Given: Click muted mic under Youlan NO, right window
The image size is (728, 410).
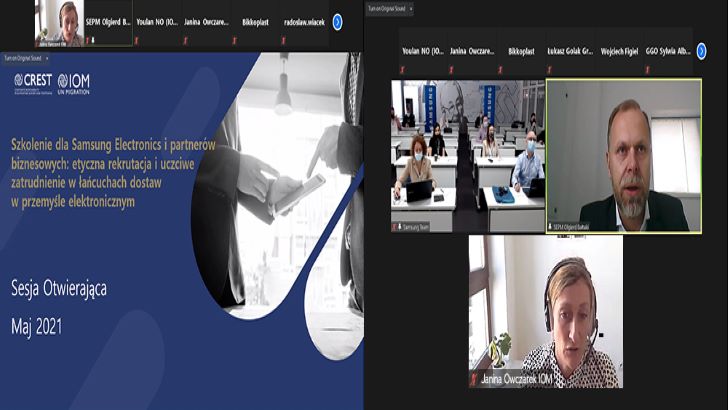Looking at the screenshot, I should point(402,70).
